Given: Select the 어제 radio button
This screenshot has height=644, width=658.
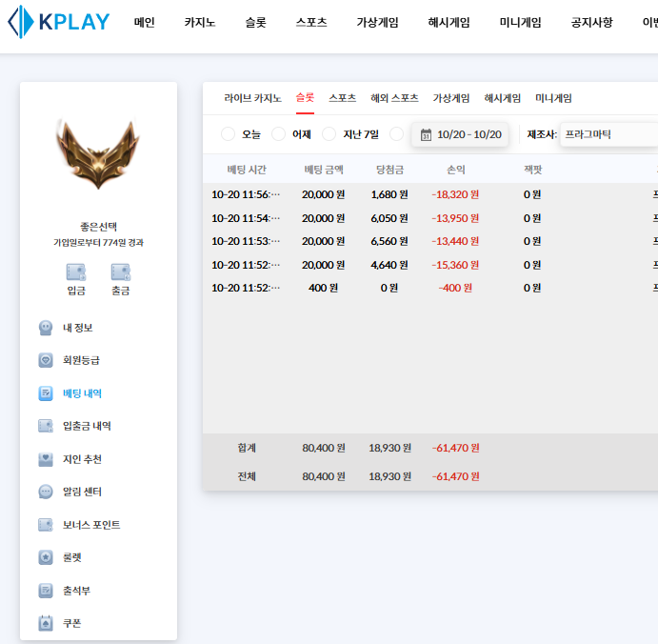Looking at the screenshot, I should (x=279, y=134).
